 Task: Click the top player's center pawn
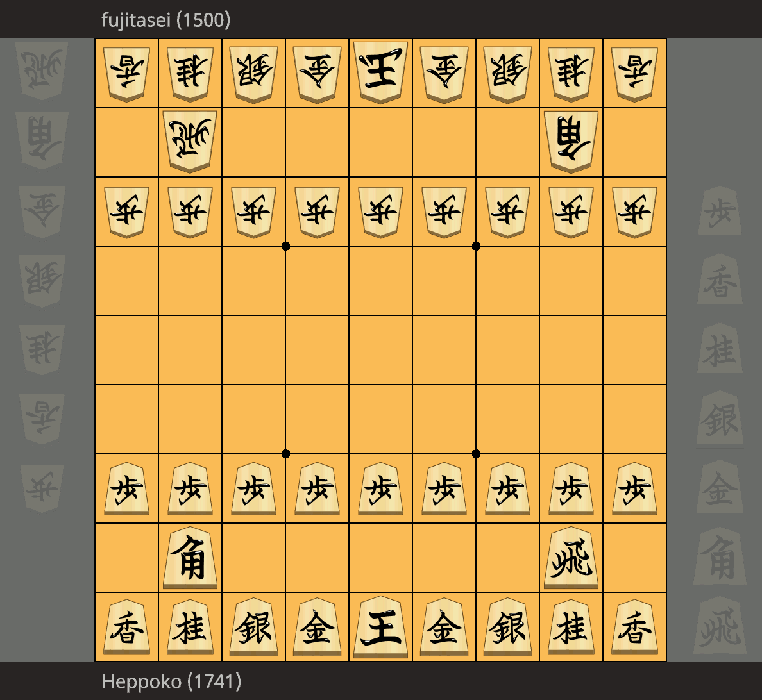380,212
